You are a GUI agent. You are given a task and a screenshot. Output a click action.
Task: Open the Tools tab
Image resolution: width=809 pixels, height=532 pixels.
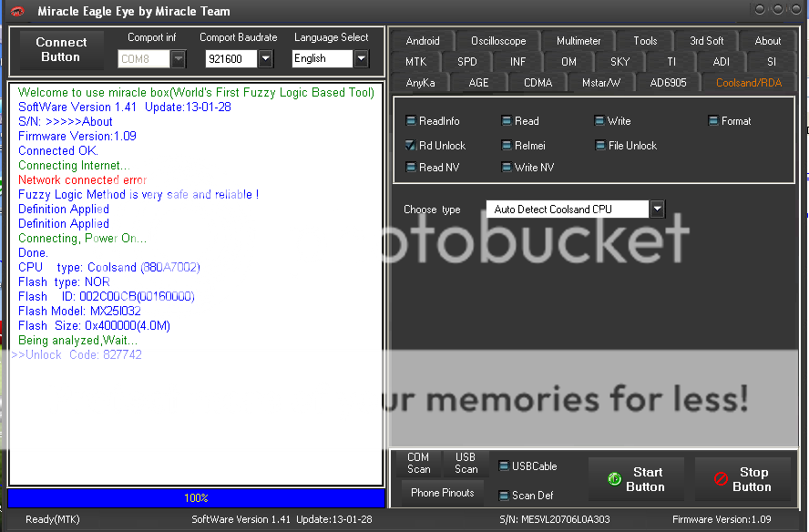pyautogui.click(x=645, y=41)
